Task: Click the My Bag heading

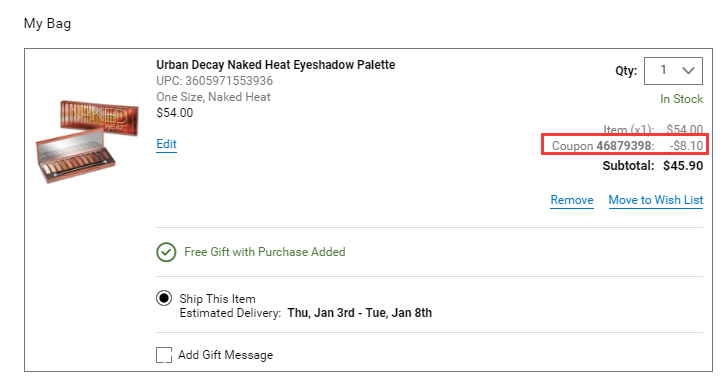Action: [47, 23]
